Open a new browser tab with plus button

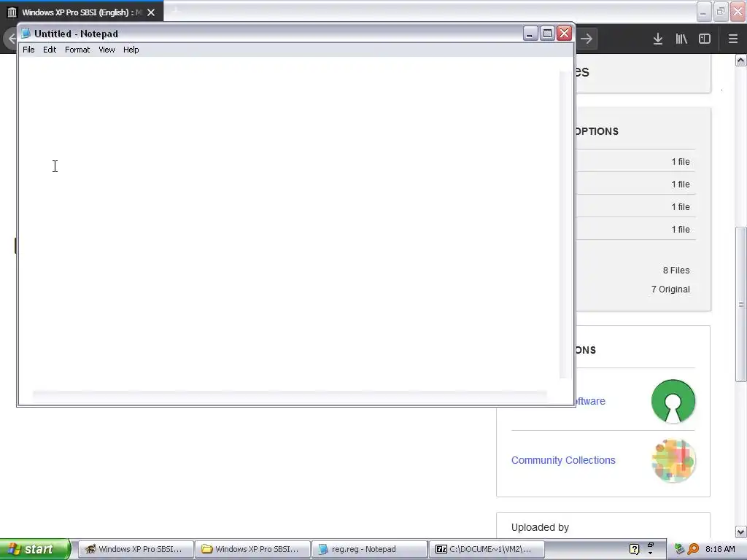[x=176, y=10]
